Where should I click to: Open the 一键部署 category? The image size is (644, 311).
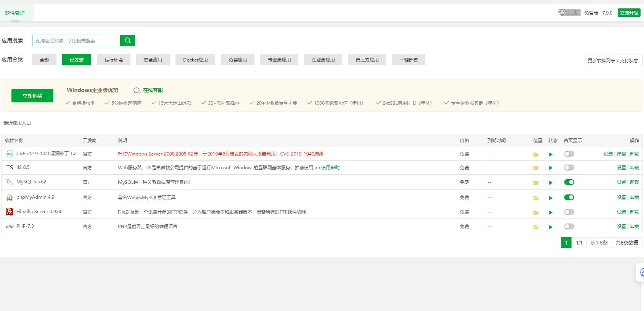coord(409,60)
